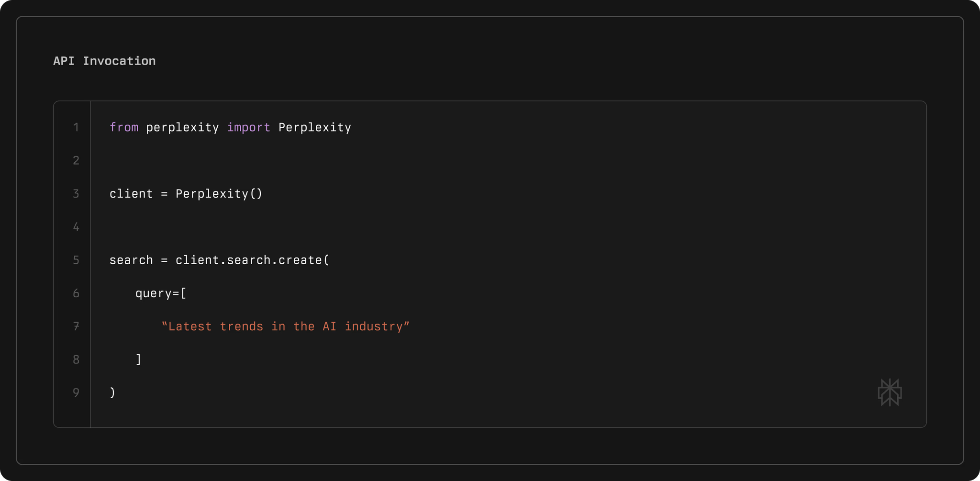Click the purple 'import' keyword
This screenshot has height=481, width=980.
pyautogui.click(x=248, y=127)
